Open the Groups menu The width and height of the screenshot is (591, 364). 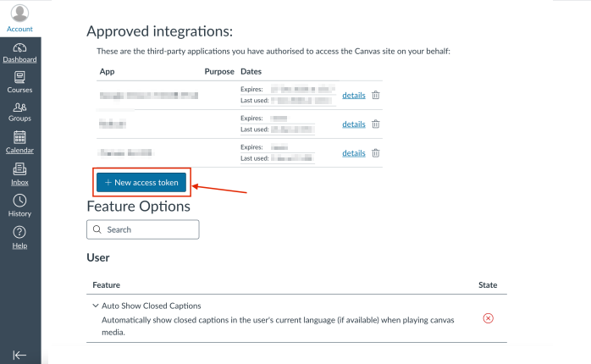click(x=19, y=111)
